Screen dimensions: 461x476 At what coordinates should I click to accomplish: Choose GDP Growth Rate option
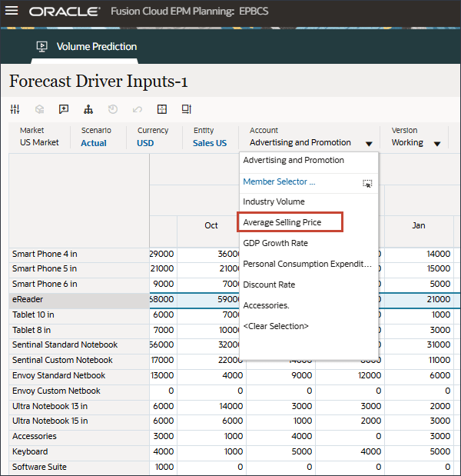[275, 243]
